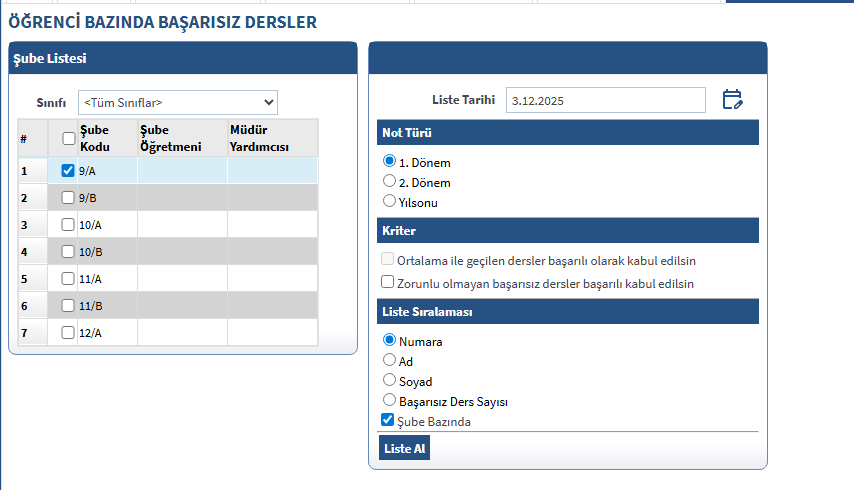Expand the Sınıfı class dropdown

coord(177,102)
